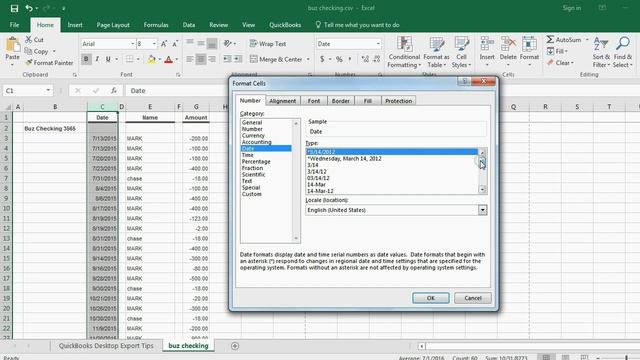Screen dimensions: 640x360
Task: Select the Format Painter brush
Action: click(x=29, y=63)
